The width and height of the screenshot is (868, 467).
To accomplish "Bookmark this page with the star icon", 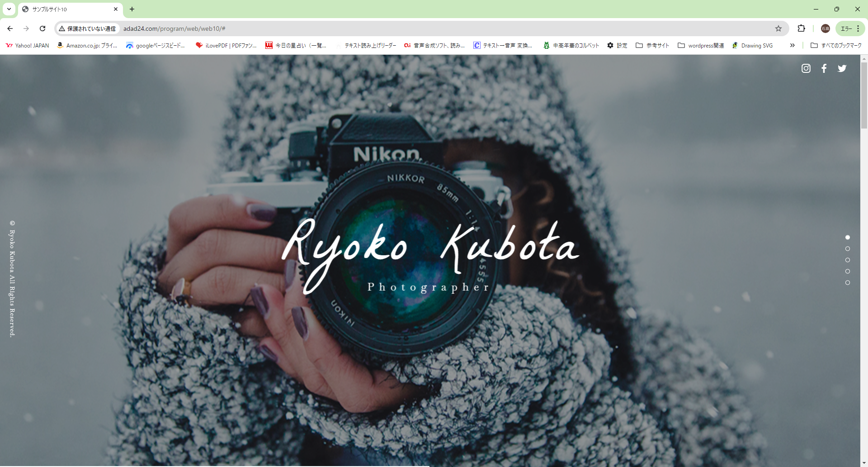I will (x=778, y=29).
